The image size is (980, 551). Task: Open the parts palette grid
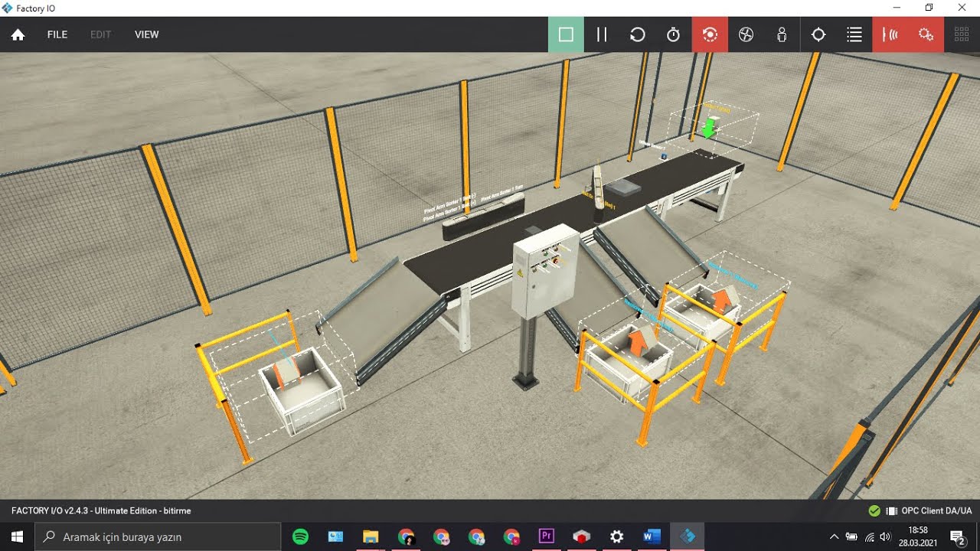962,34
